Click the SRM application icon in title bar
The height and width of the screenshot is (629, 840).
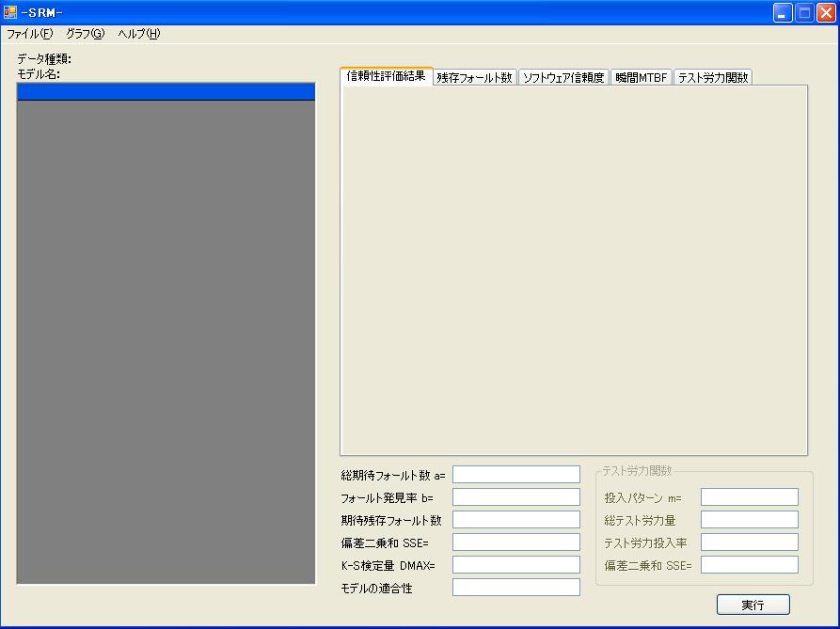10,12
